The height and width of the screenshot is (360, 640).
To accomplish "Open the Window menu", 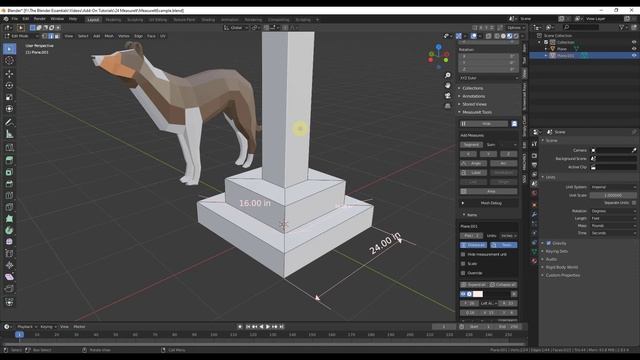I will click(x=57, y=19).
